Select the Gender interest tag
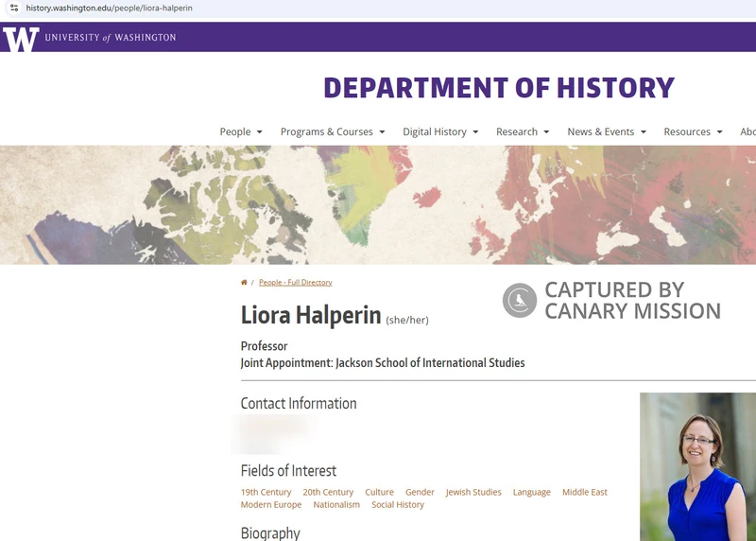The width and height of the screenshot is (756, 541). click(420, 492)
